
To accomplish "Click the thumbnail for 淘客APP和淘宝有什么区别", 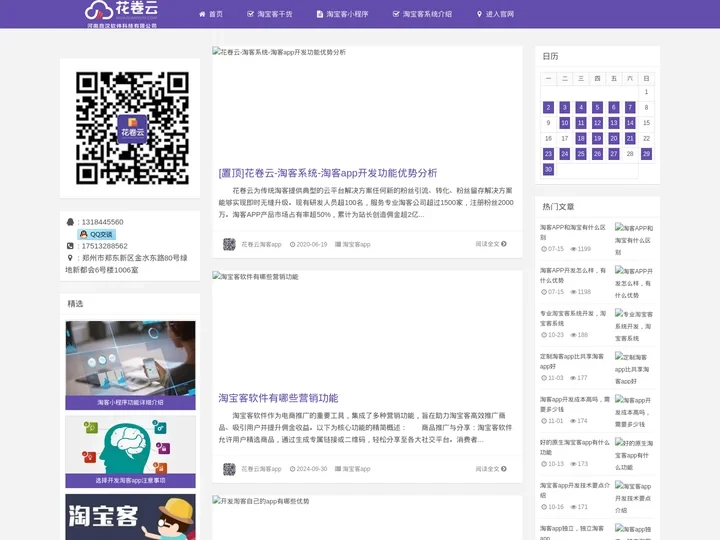I will (634, 240).
